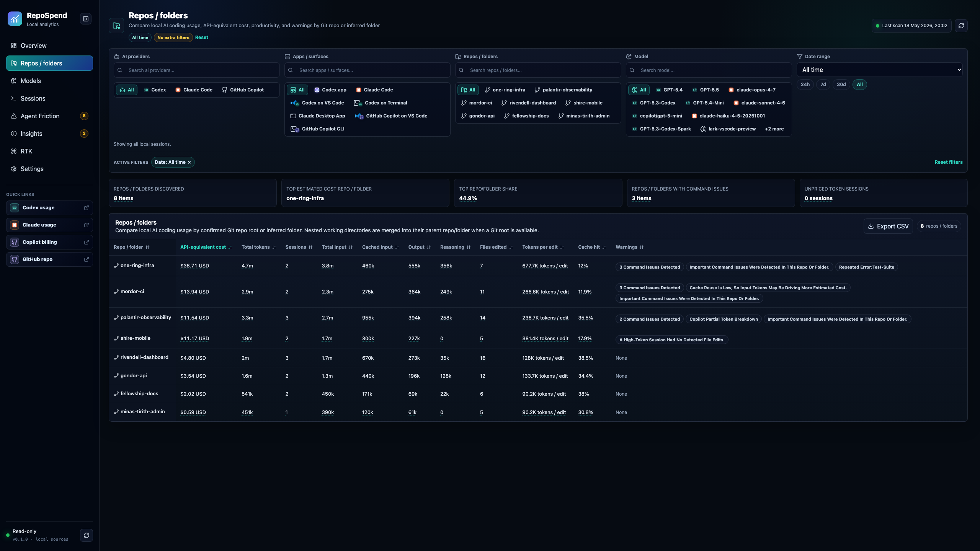Click the Reset filters link
The height and width of the screenshot is (551, 980).
(x=949, y=162)
